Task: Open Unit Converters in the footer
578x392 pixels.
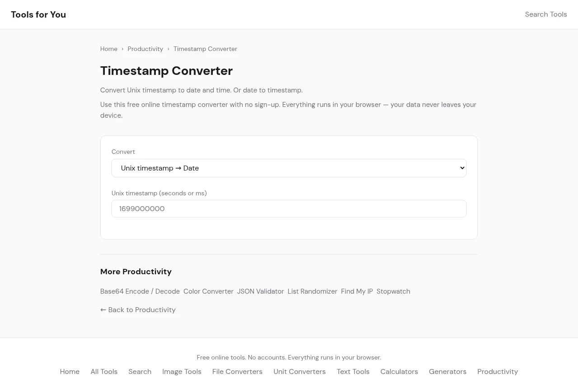Action: coord(299,372)
